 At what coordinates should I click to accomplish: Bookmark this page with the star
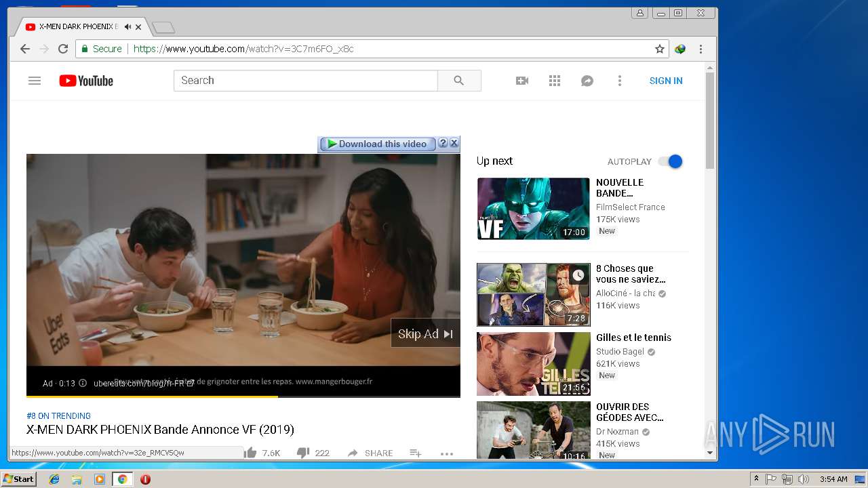659,49
